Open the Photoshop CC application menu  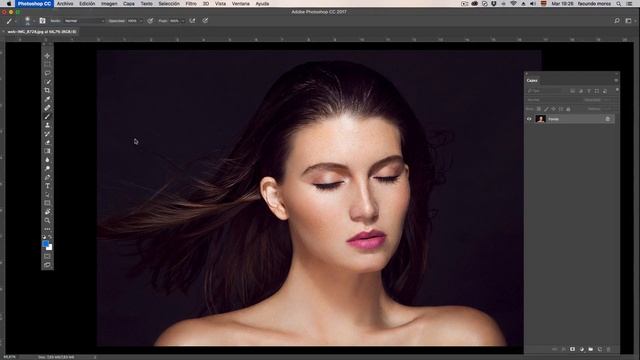[34, 4]
